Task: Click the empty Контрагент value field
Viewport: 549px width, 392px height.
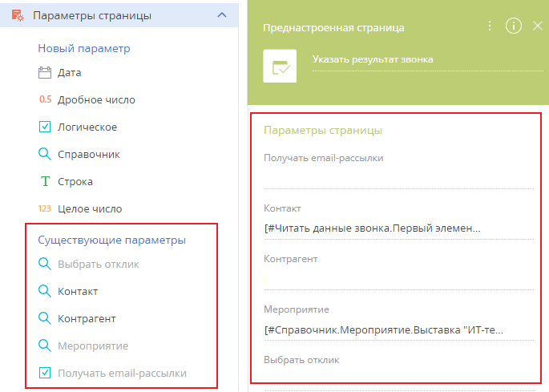Action: pyautogui.click(x=398, y=280)
